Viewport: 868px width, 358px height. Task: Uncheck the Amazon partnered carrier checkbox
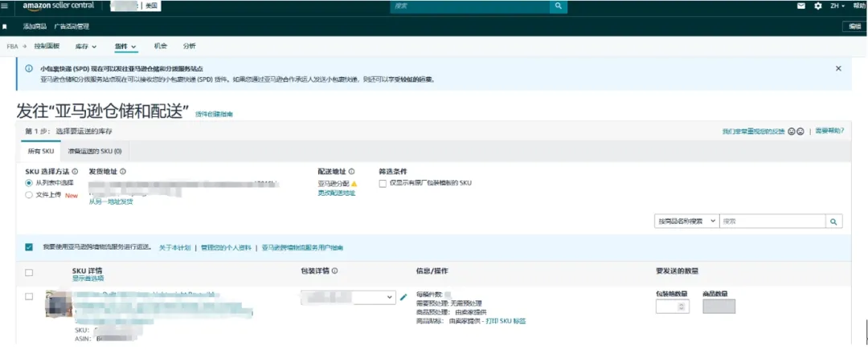click(29, 247)
